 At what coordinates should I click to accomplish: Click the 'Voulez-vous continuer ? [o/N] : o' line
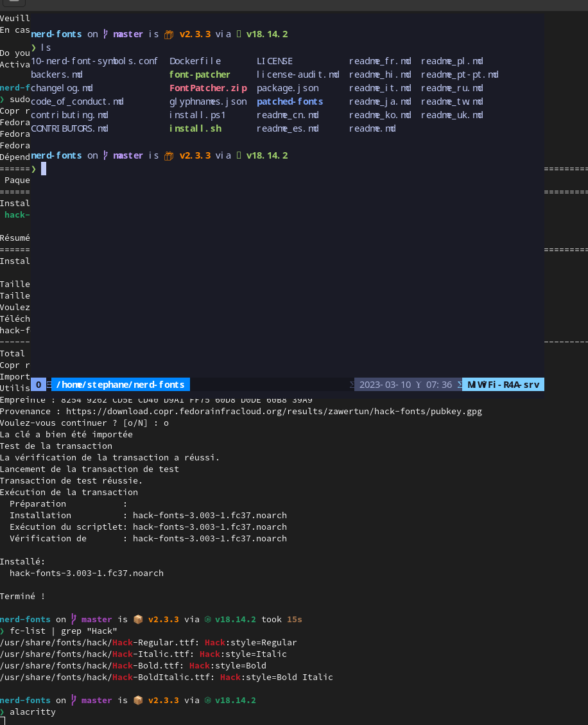[84, 423]
